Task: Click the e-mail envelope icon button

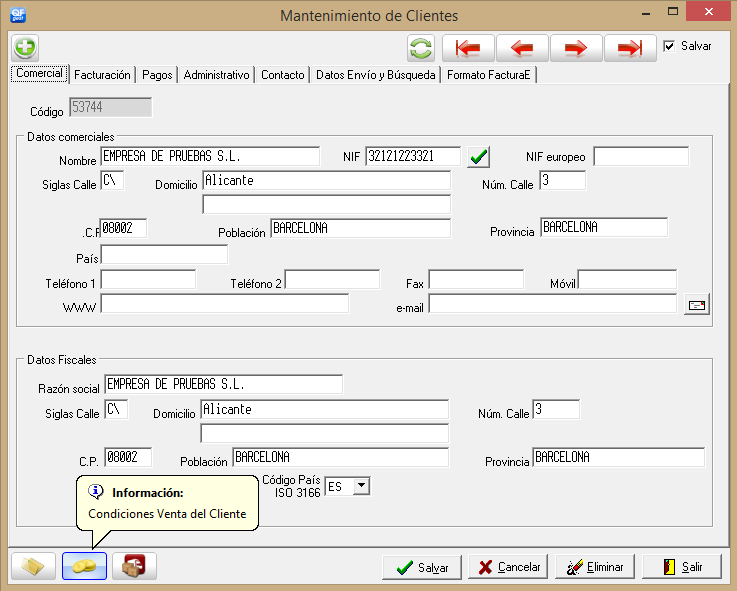Action: [x=697, y=305]
